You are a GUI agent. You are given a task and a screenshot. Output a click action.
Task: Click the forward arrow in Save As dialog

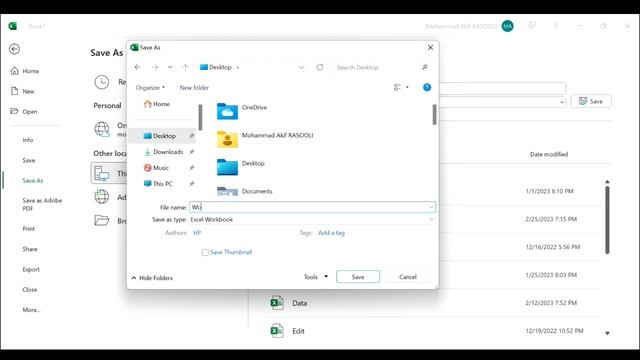[155, 67]
